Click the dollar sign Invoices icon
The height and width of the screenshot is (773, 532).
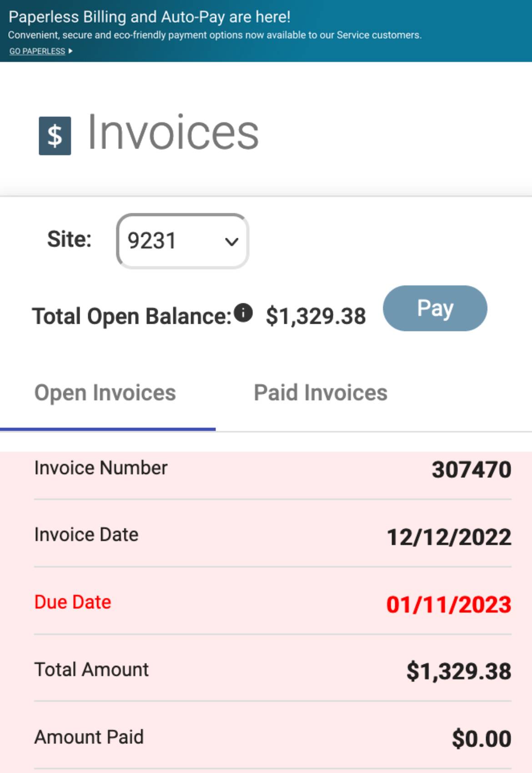coord(55,136)
